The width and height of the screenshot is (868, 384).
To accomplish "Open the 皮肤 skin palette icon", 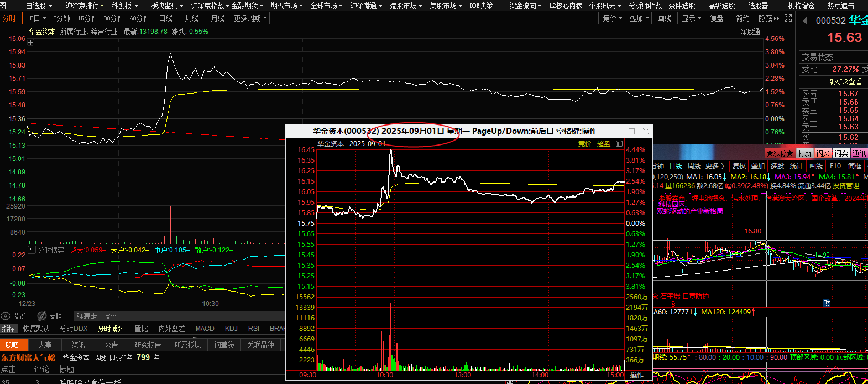I will [42, 316].
